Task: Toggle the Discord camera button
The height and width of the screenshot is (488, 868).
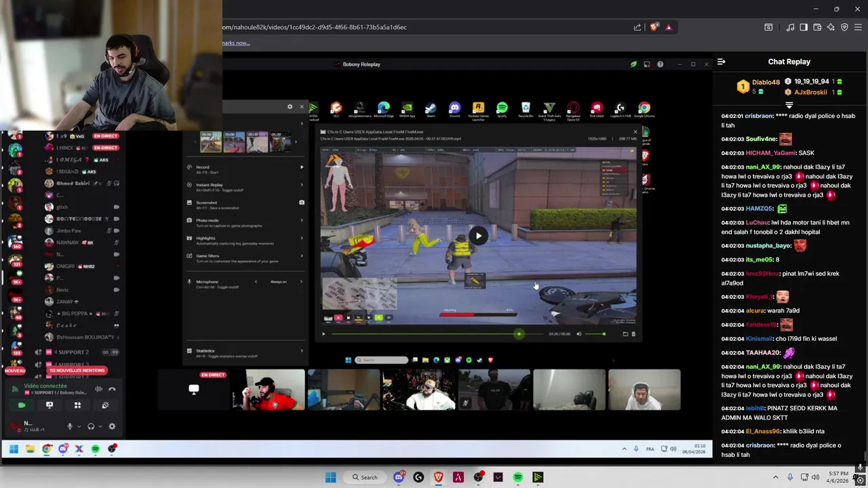Action: coord(22,405)
